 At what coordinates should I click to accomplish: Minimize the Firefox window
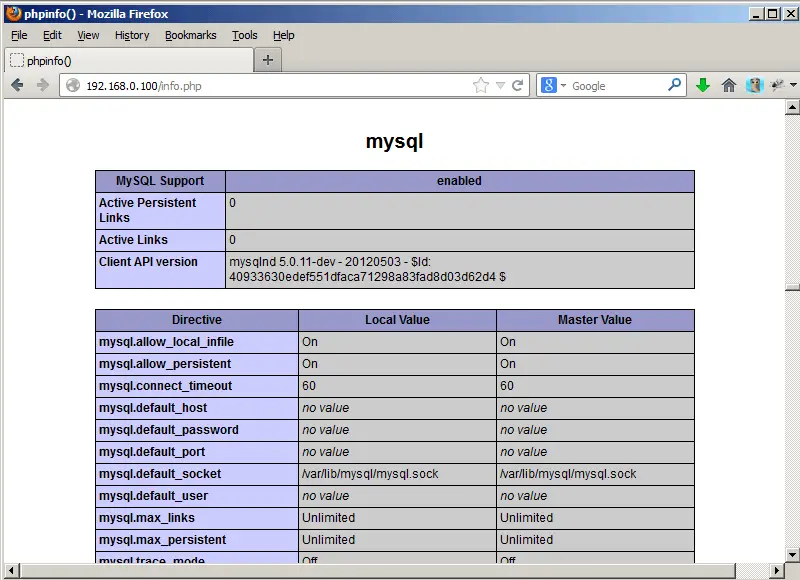tap(756, 14)
